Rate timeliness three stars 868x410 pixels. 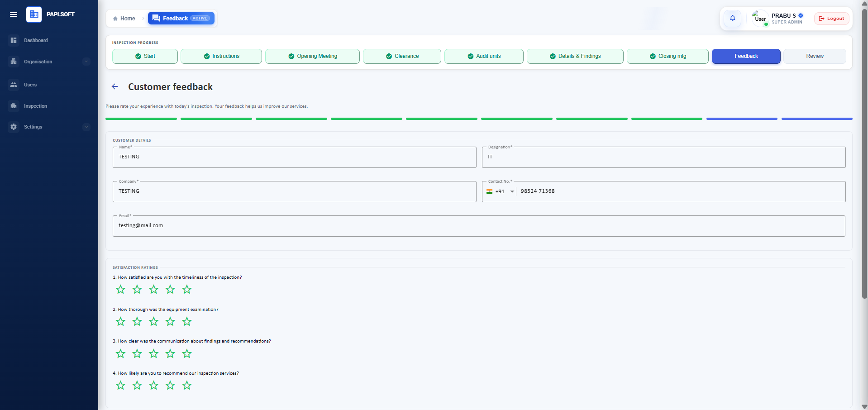[154, 290]
